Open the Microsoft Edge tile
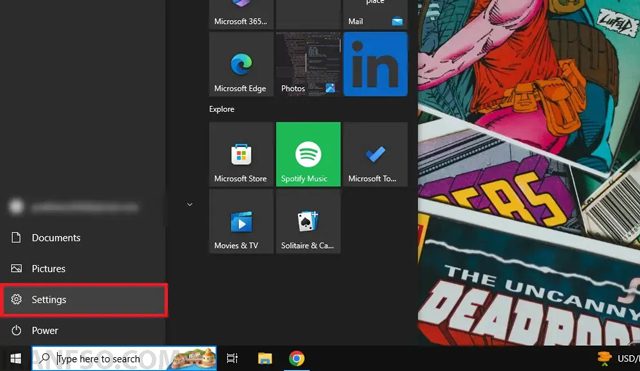 [x=241, y=64]
